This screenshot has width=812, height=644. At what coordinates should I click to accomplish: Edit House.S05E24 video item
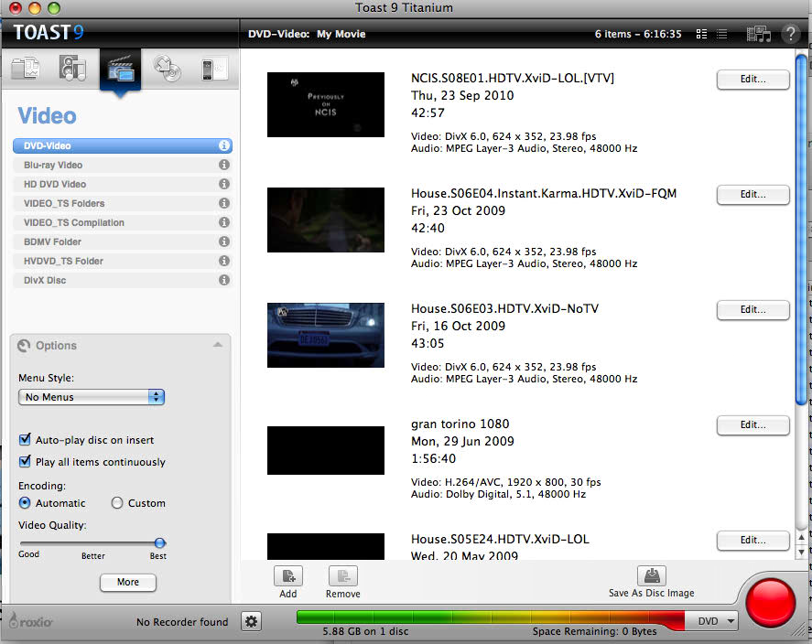click(753, 541)
